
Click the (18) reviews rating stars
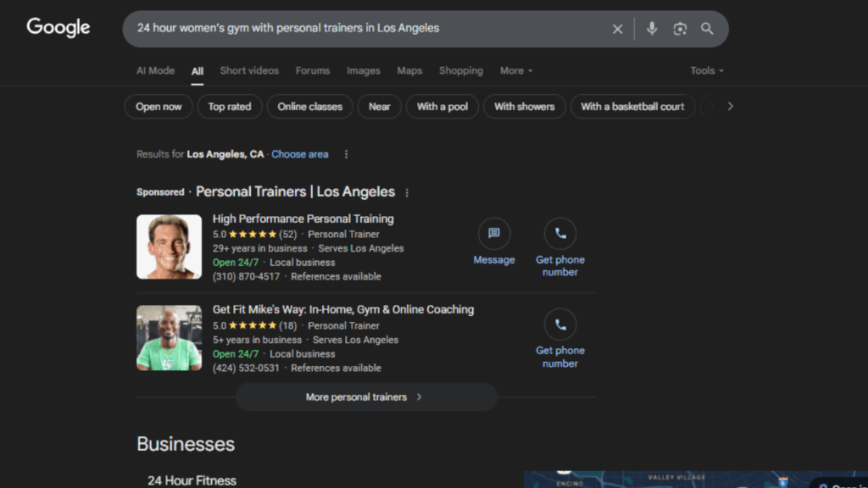tap(253, 326)
